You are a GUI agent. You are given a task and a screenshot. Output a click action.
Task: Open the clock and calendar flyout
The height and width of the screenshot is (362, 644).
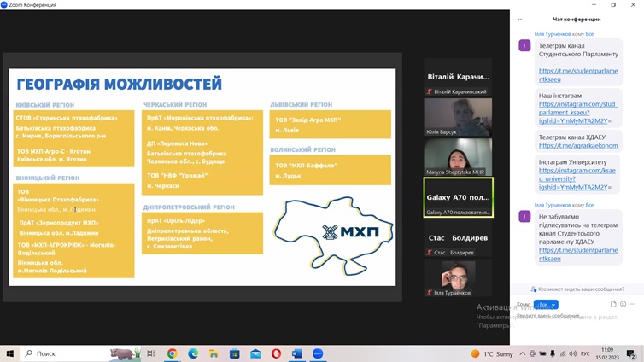(x=607, y=353)
